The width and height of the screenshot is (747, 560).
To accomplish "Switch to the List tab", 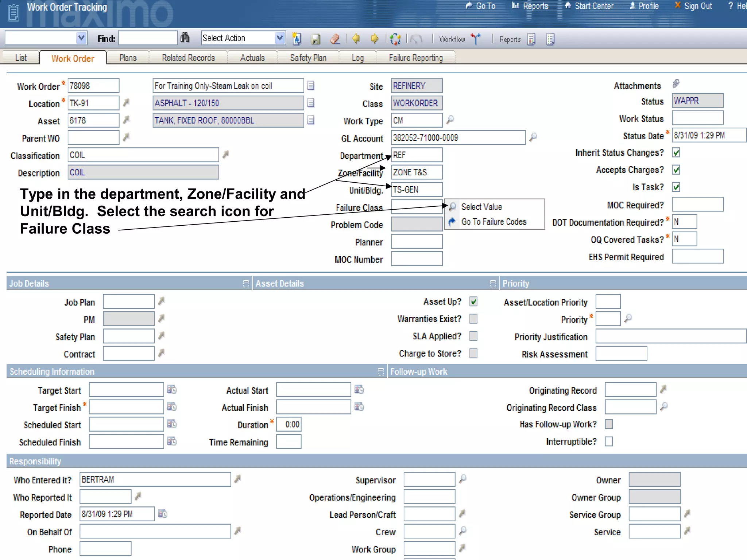I will pos(21,58).
